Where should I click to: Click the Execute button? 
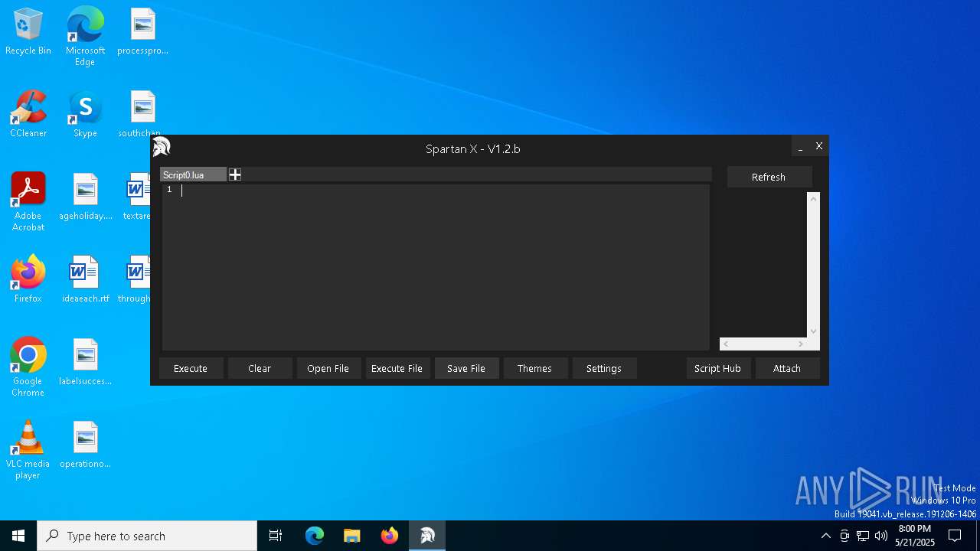click(x=191, y=368)
